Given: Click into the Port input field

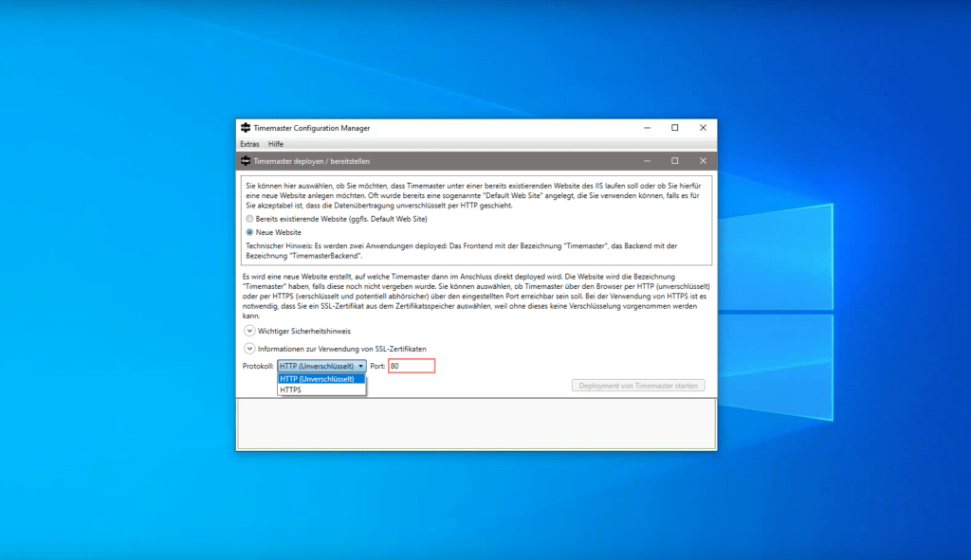Looking at the screenshot, I should 411,366.
